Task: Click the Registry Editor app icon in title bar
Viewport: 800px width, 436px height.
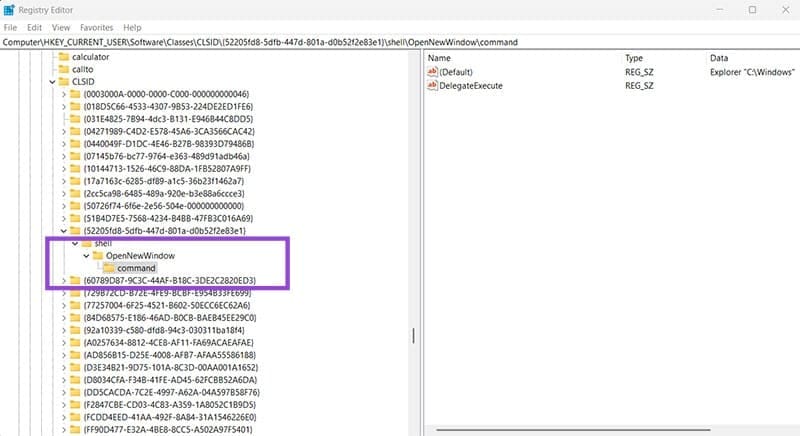Action: (x=10, y=10)
